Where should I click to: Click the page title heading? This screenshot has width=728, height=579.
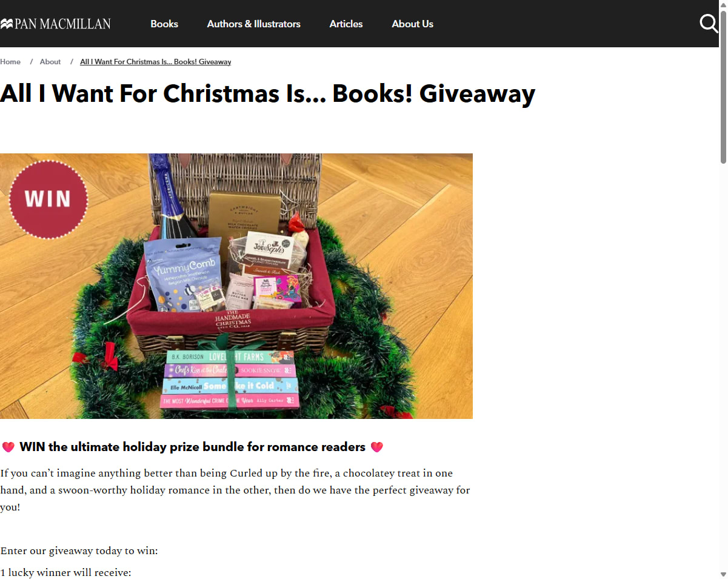268,93
